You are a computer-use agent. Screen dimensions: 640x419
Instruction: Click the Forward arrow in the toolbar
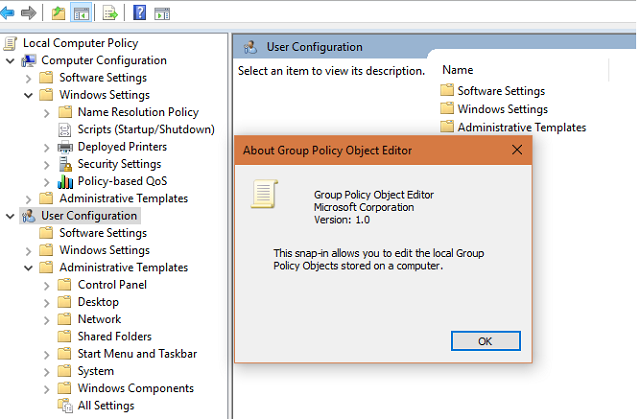coord(29,13)
